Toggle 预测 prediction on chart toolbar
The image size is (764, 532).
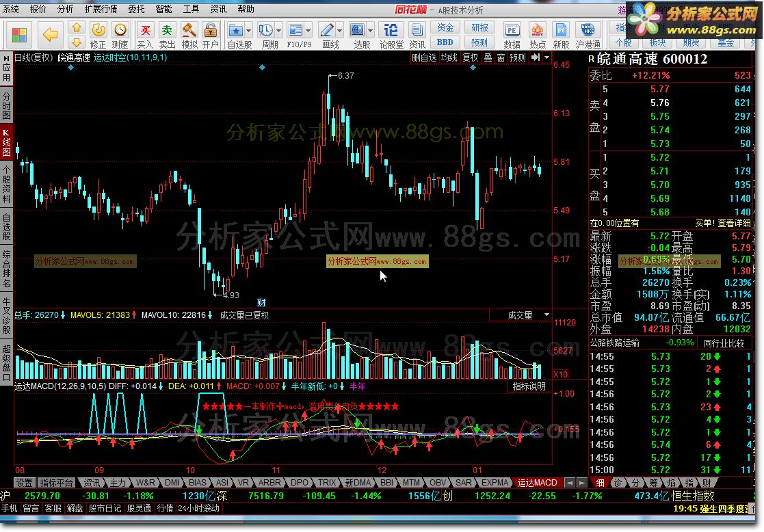518,57
